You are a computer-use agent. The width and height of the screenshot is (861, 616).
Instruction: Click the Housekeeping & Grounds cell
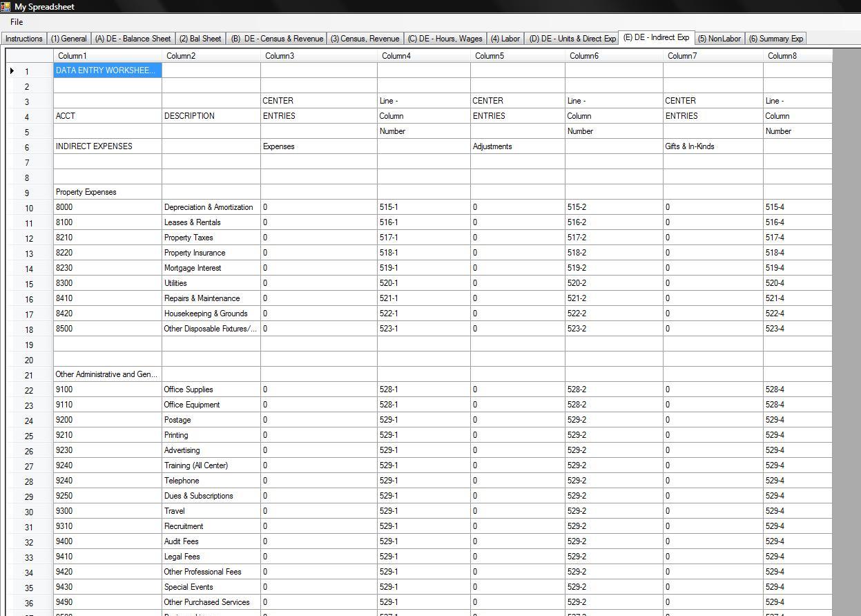click(211, 314)
